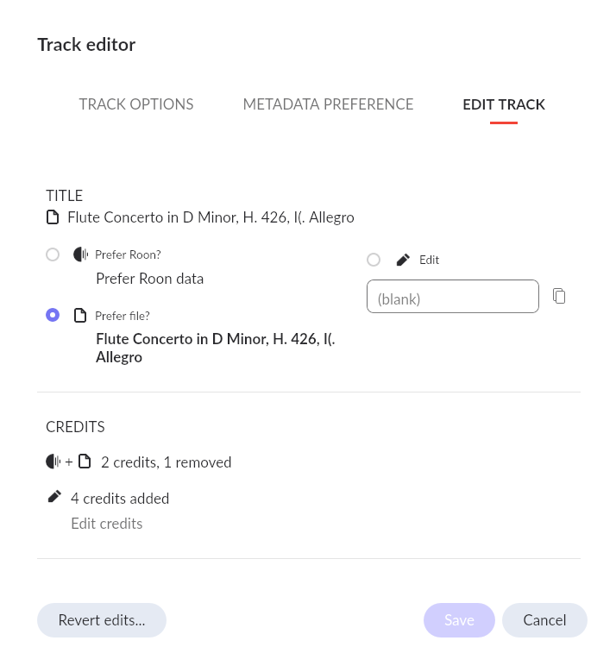This screenshot has width=616, height=672.
Task: Select the Edit Track tab
Action: point(504,104)
